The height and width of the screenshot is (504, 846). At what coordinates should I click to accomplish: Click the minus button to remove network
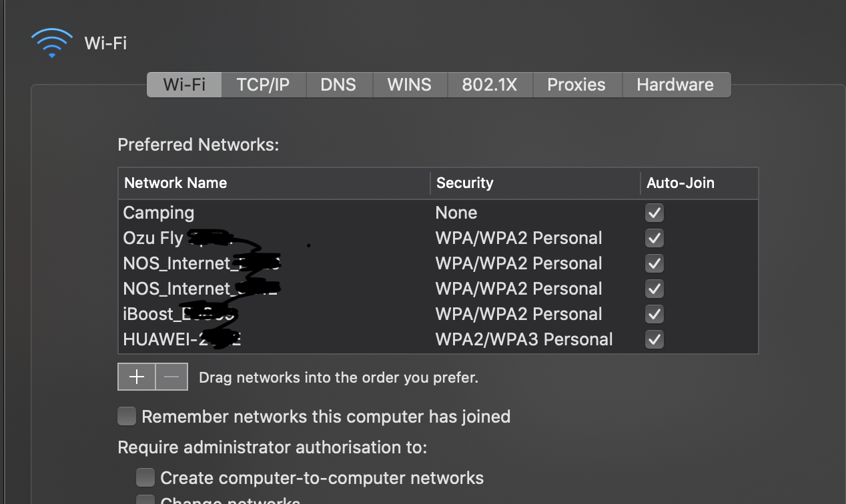(171, 377)
